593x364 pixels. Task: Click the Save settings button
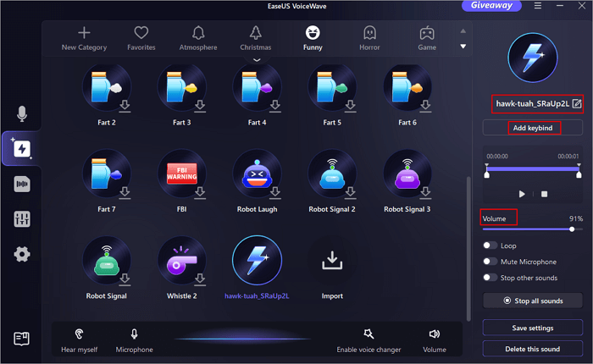tap(533, 328)
